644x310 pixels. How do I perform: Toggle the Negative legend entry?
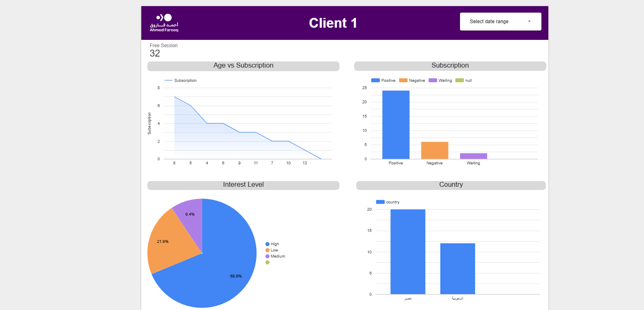(412, 81)
